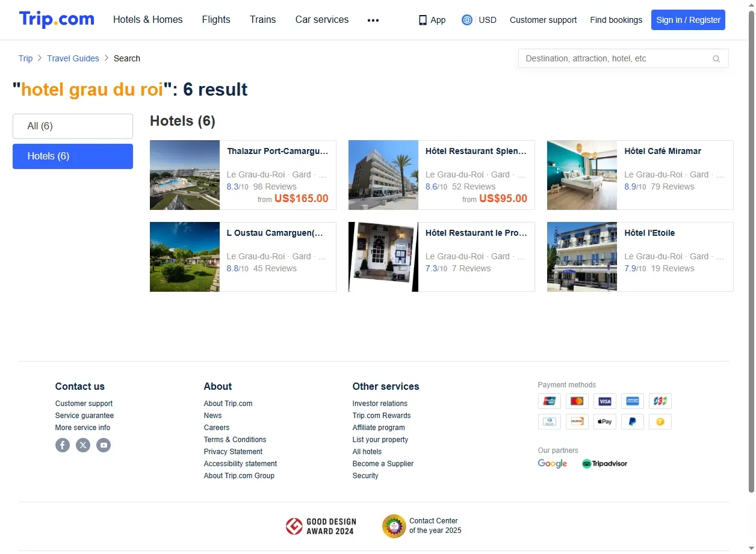Click the App link text in the header

click(438, 20)
